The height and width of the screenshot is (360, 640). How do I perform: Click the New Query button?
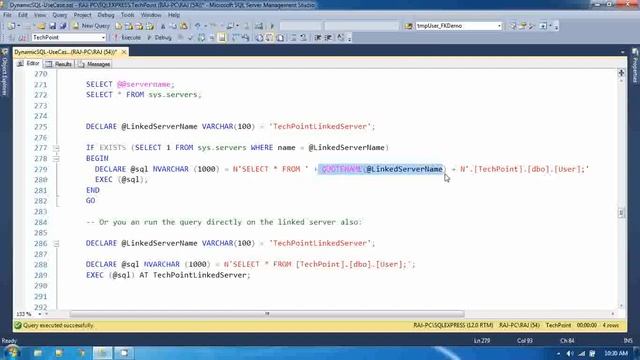(x=91, y=26)
